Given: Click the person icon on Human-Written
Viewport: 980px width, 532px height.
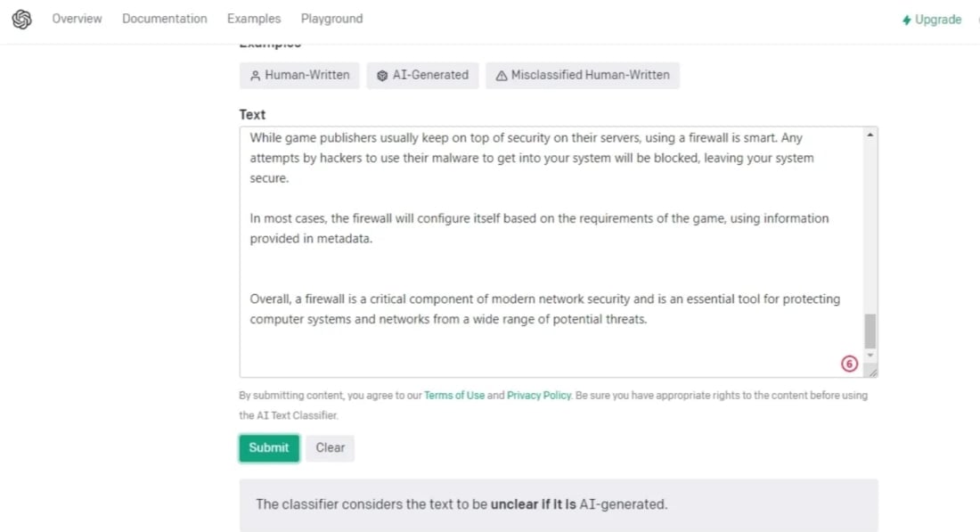Looking at the screenshot, I should pos(255,76).
